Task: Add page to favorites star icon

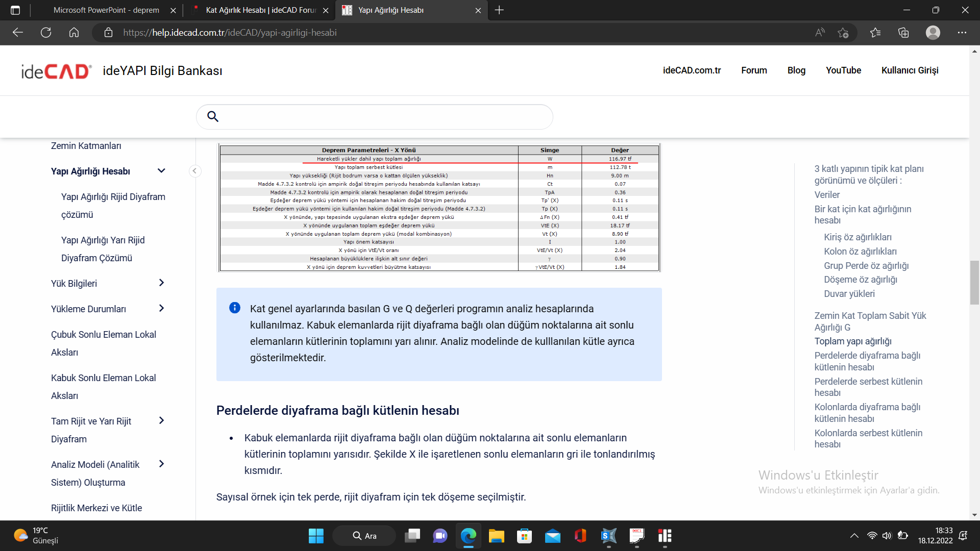Action: pos(843,33)
